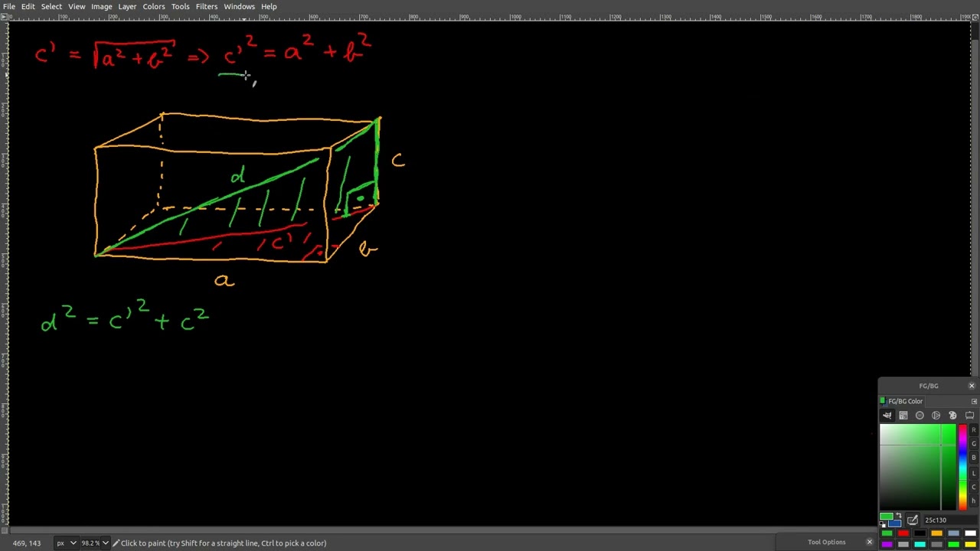This screenshot has height=551, width=980.
Task: Click the 98.2% zoom input field
Action: click(90, 543)
